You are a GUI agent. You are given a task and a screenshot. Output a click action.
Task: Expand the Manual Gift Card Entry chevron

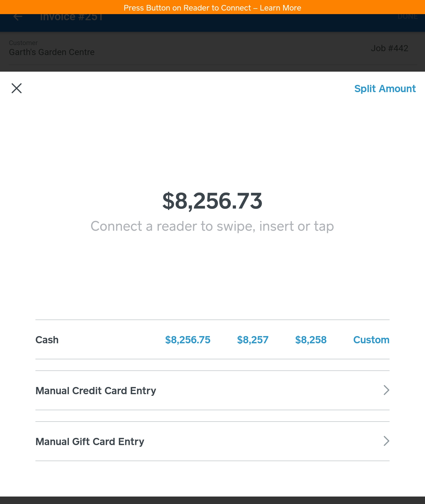(386, 441)
